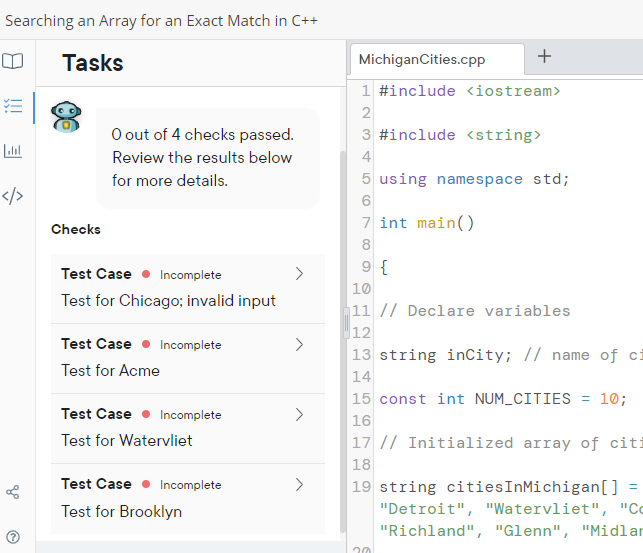Click opening brace on line 9
643x553 pixels.
384,267
